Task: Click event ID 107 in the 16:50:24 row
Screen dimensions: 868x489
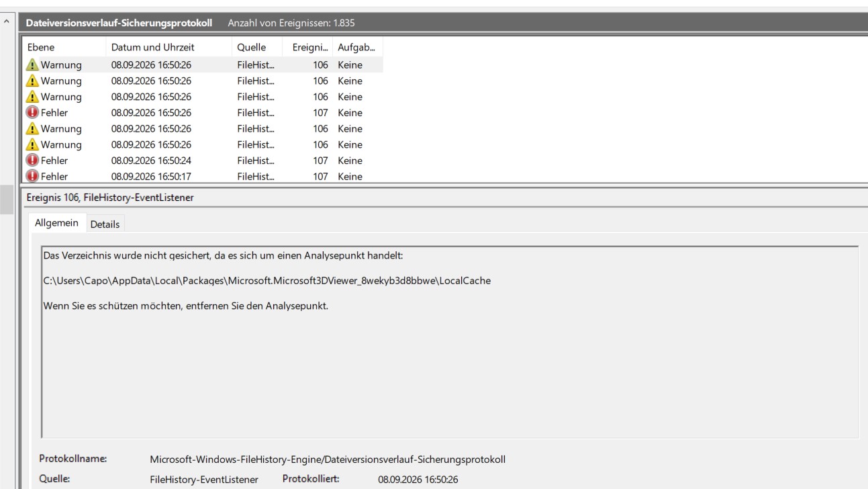Action: point(320,161)
